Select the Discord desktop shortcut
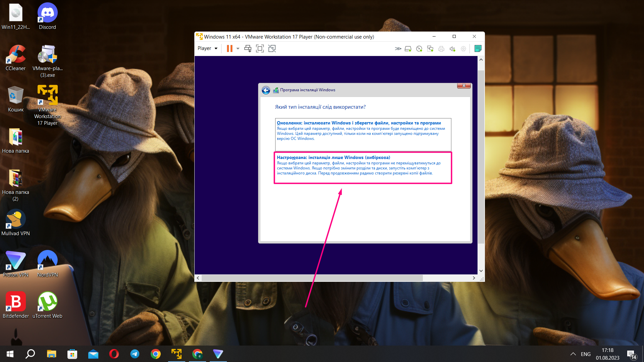Image resolution: width=644 pixels, height=362 pixels. pyautogui.click(x=47, y=16)
